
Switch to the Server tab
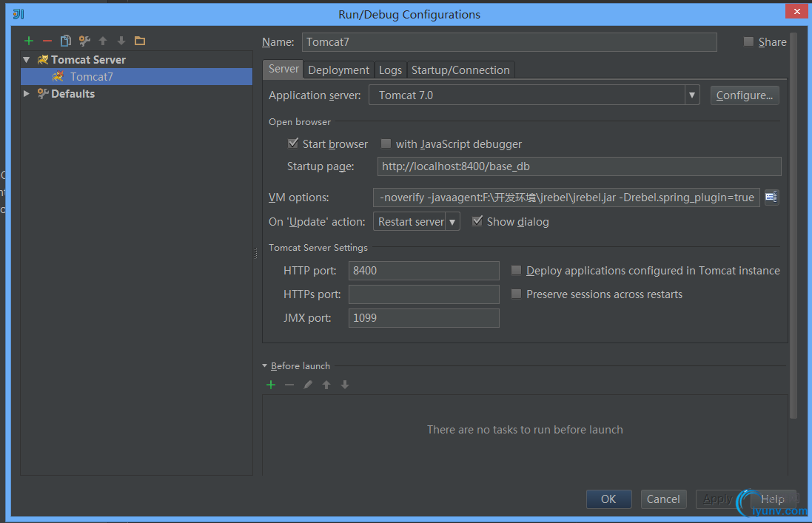click(283, 70)
